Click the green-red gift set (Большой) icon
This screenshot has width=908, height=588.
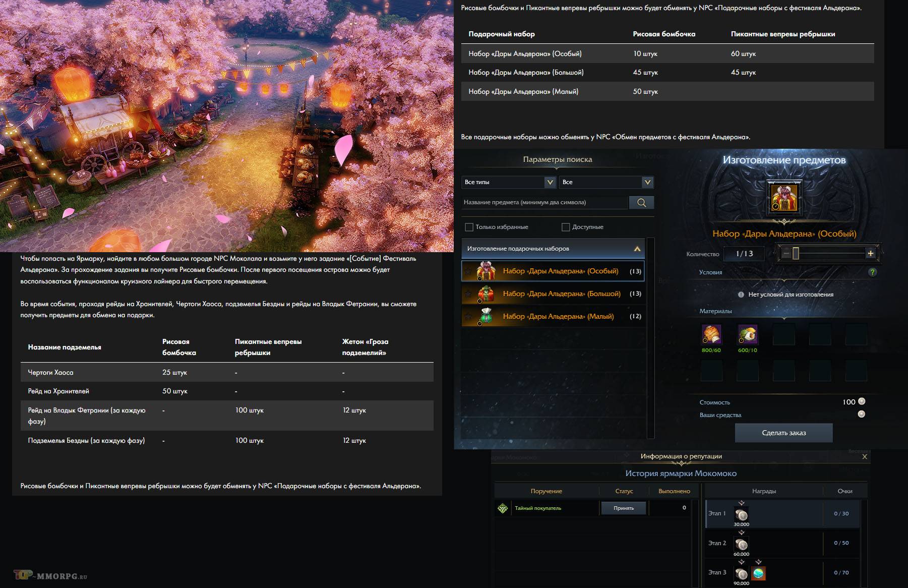tap(486, 293)
